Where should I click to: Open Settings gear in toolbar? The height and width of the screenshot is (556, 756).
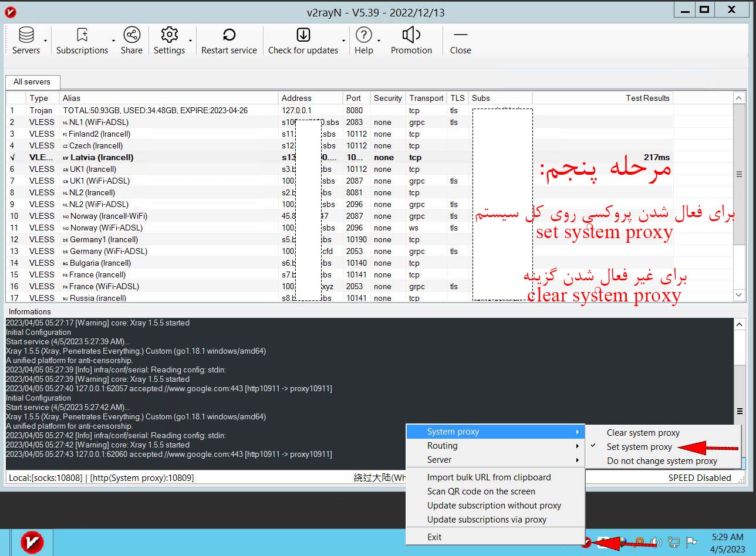pyautogui.click(x=169, y=35)
